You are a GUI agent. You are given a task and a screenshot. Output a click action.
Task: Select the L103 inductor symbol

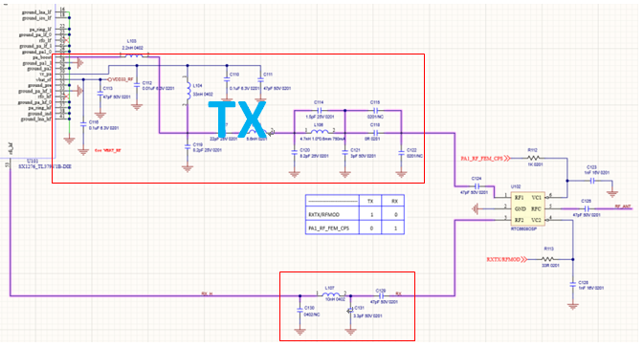click(133, 54)
